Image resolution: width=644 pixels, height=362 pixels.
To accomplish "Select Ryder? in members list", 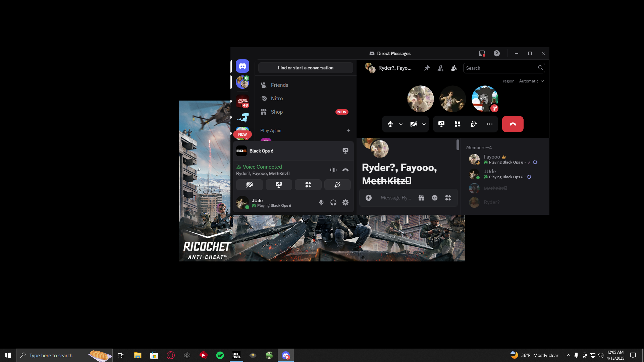I will tap(505, 202).
